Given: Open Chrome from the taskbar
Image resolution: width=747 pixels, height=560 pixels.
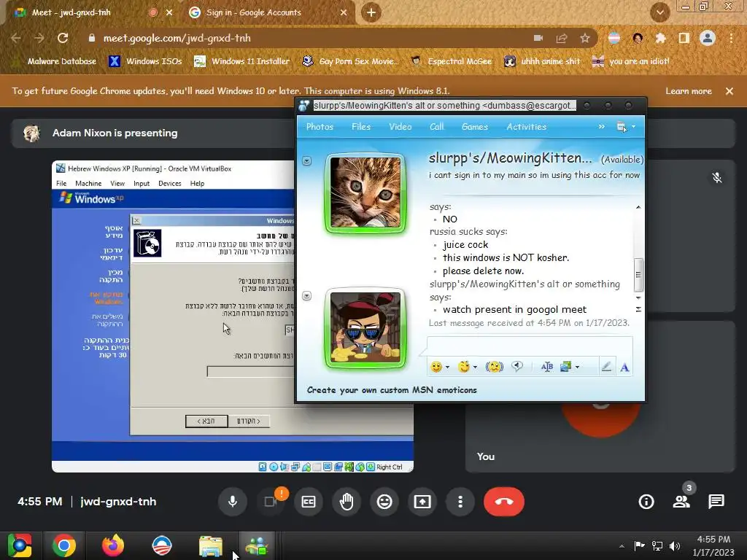Looking at the screenshot, I should tap(64, 545).
